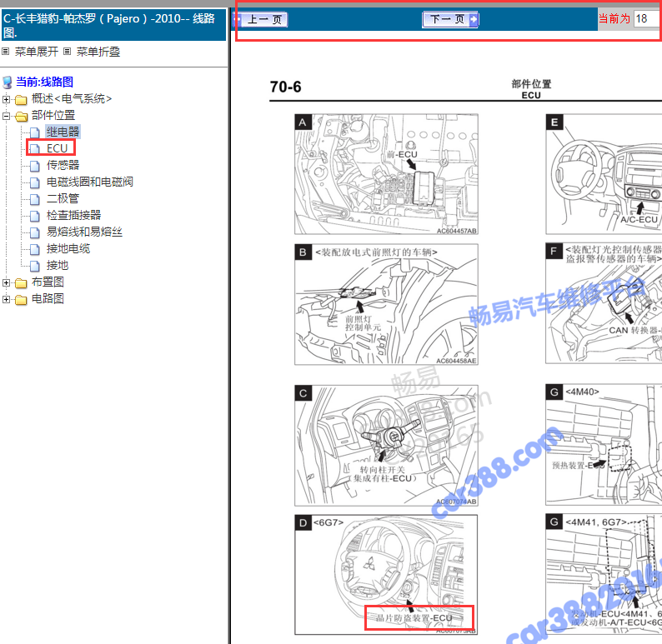Click the 当前为 label
This screenshot has width=662, height=644.
pyautogui.click(x=614, y=18)
